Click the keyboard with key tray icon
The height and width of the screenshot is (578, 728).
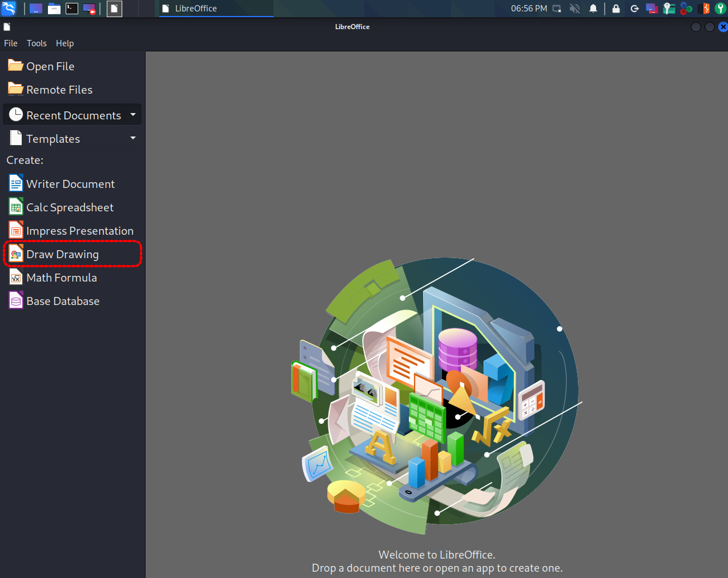pos(669,9)
